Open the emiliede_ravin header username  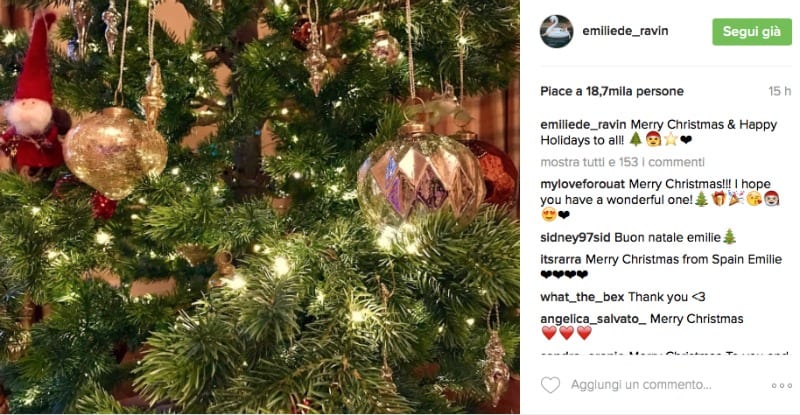(x=625, y=31)
